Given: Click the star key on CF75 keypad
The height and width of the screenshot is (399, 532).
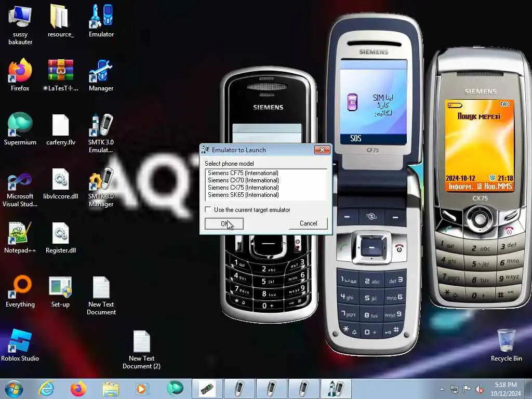Looking at the screenshot, I should [x=349, y=329].
